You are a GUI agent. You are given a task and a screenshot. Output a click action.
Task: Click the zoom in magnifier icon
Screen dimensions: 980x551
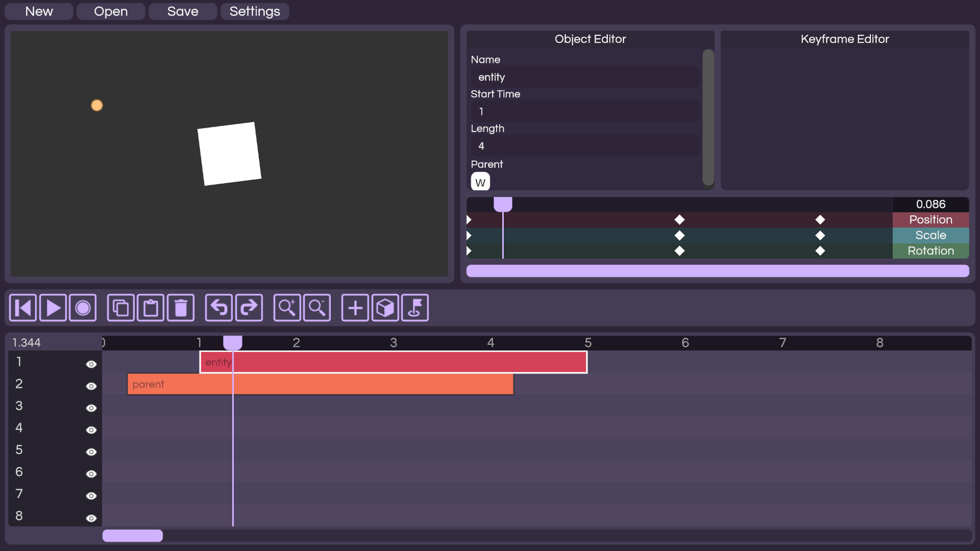(x=287, y=308)
